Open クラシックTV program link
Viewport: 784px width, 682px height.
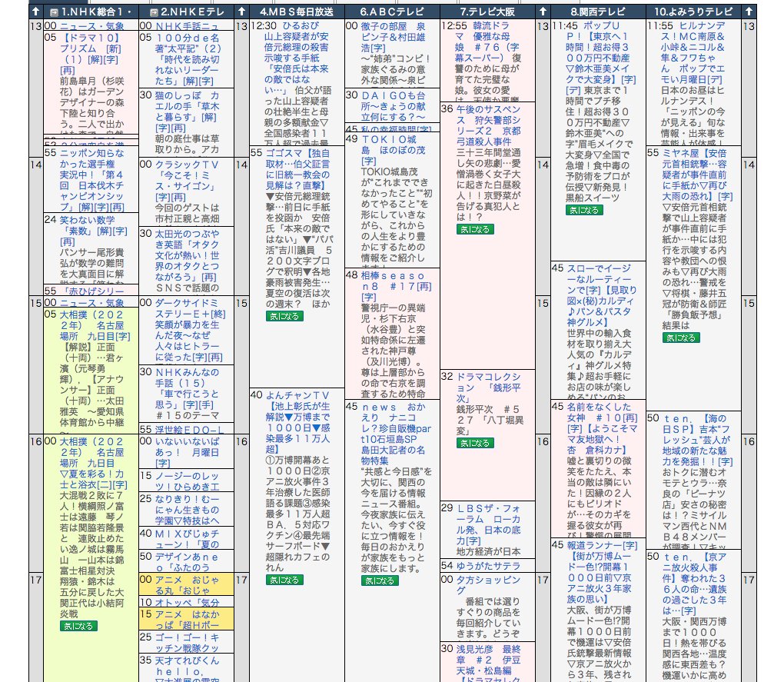[187, 181]
